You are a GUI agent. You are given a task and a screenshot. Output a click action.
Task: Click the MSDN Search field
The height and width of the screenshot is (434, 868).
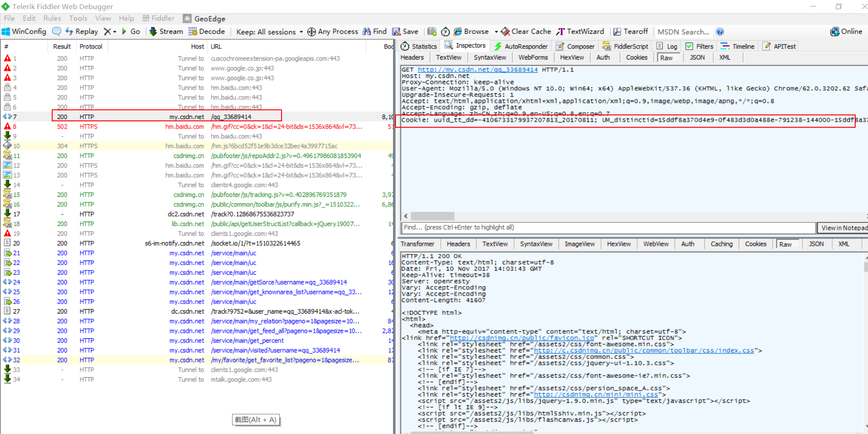pos(683,32)
